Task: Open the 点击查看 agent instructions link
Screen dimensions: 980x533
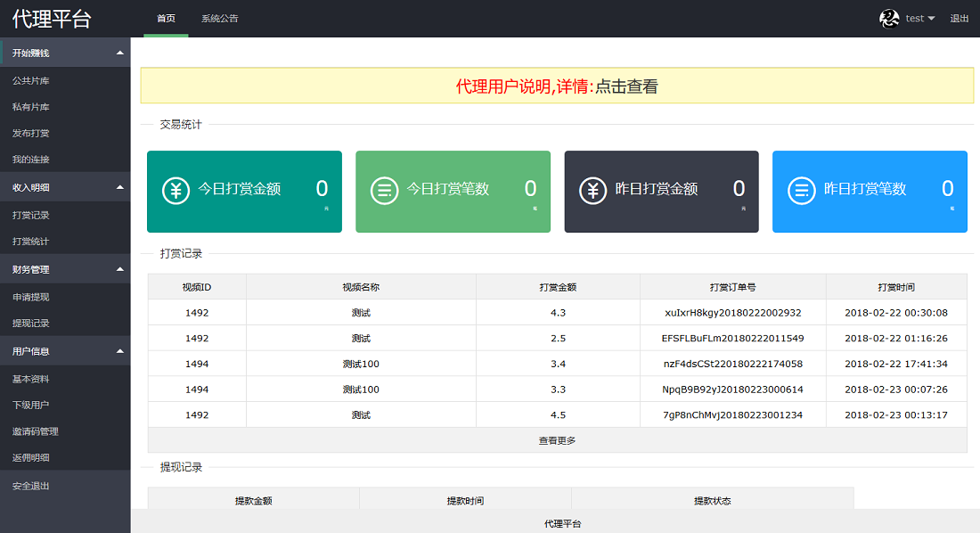Action: click(626, 86)
